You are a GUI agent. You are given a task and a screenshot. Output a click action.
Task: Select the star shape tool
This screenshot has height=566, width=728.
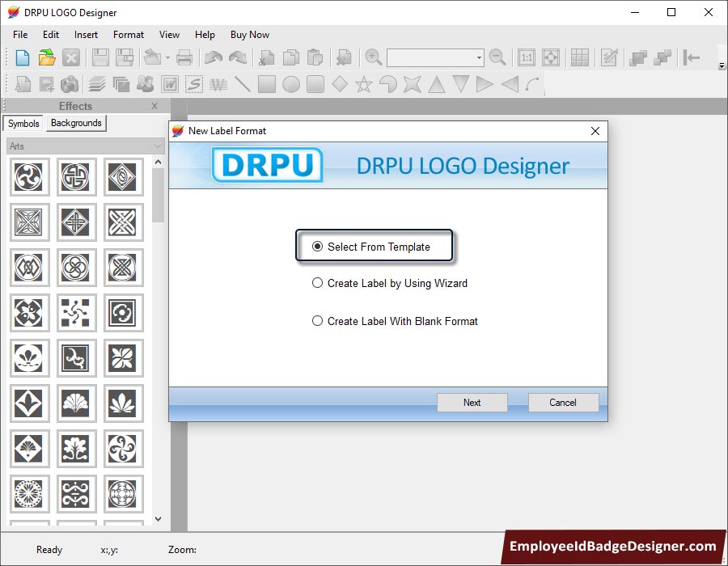pyautogui.click(x=364, y=84)
